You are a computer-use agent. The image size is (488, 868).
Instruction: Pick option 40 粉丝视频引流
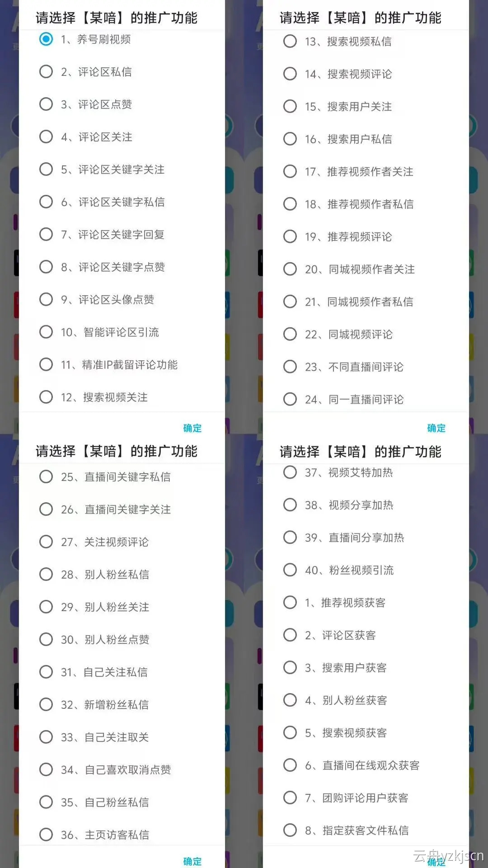click(290, 570)
